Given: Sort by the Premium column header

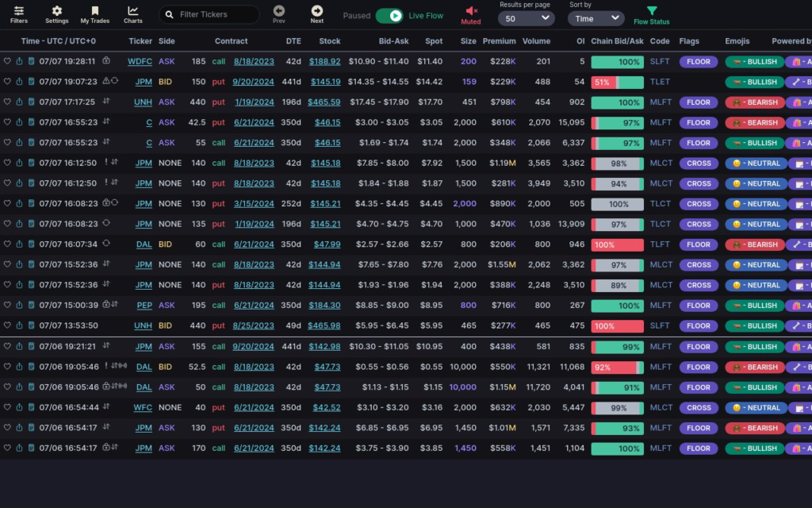Looking at the screenshot, I should 500,41.
